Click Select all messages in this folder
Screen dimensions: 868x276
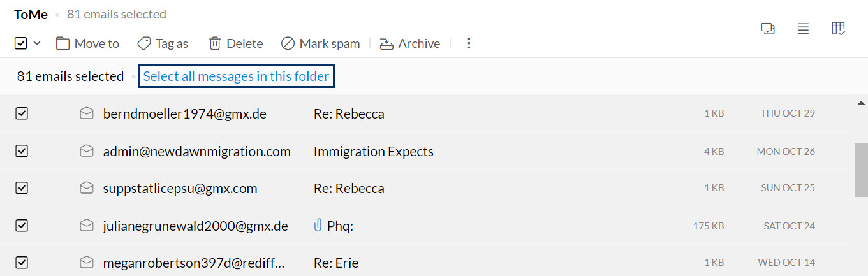coord(236,76)
